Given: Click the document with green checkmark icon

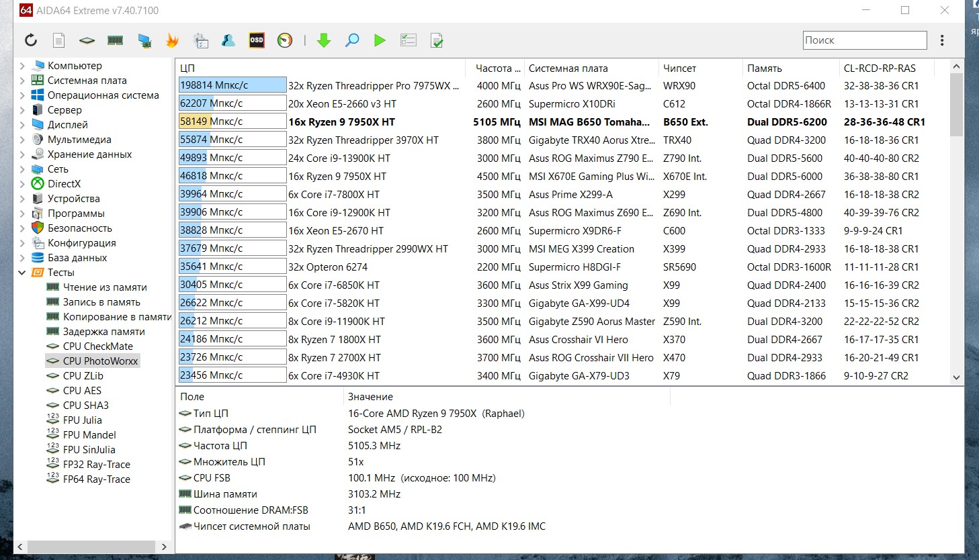Looking at the screenshot, I should click(x=437, y=40).
